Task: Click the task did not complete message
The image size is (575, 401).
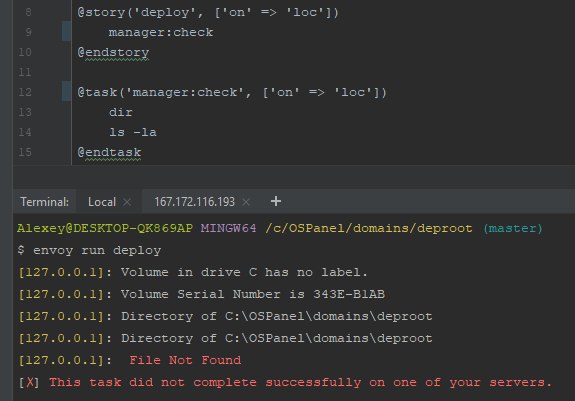Action: 300,382
